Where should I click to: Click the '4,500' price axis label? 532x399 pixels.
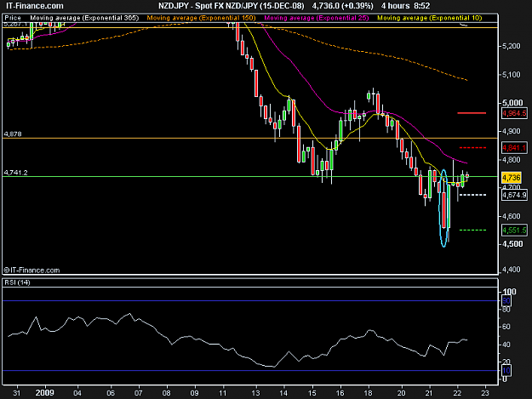(512, 244)
